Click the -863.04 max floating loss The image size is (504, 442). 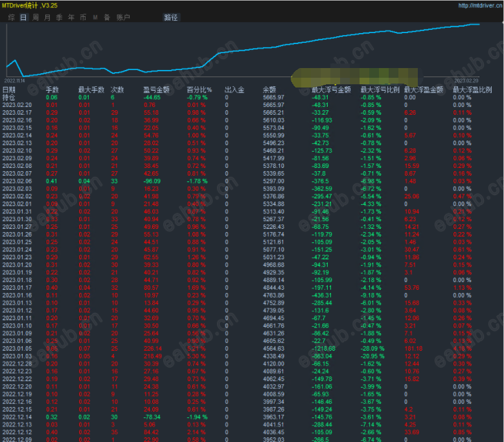pos(322,356)
